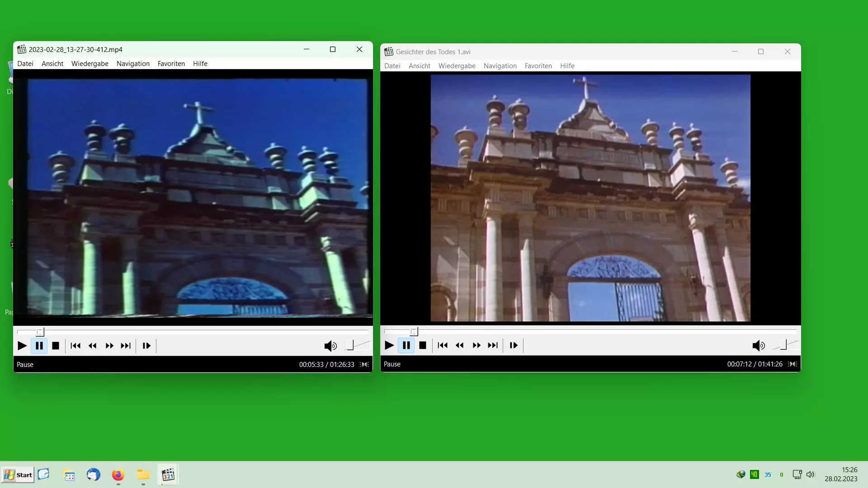Screen dimensions: 868x488
Task: Step one frame in Gesichter des Todes player
Action: 514,345
